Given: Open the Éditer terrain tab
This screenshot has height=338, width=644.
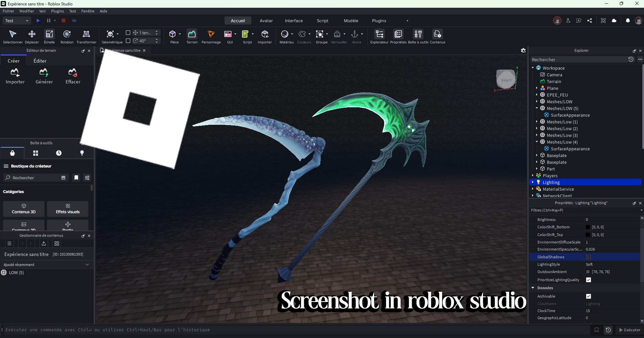Looking at the screenshot, I should click(x=40, y=61).
